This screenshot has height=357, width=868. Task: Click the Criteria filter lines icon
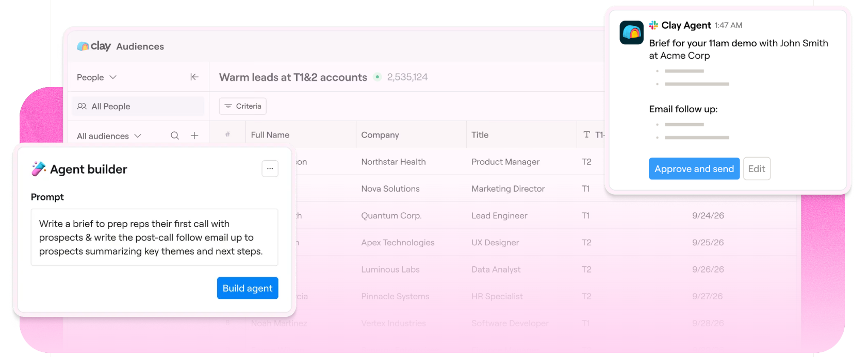tap(228, 106)
